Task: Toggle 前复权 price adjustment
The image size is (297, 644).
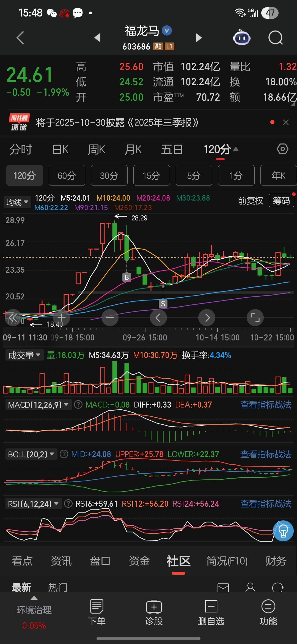Action: click(251, 201)
